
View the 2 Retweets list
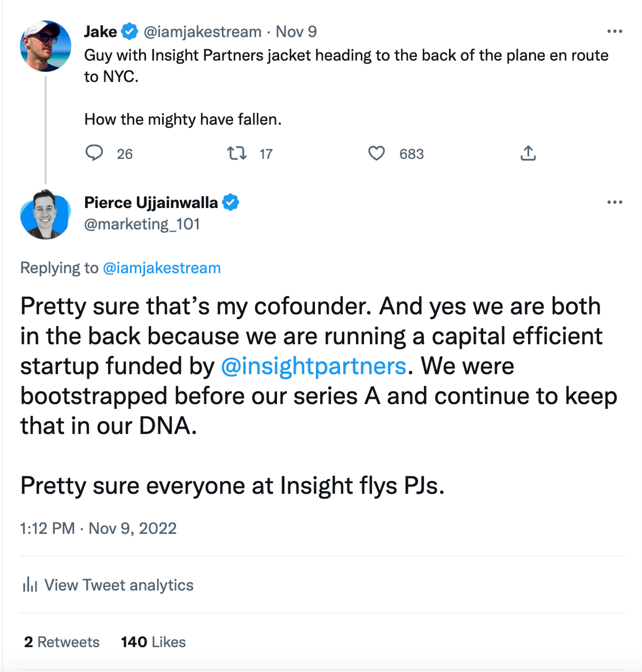click(62, 642)
